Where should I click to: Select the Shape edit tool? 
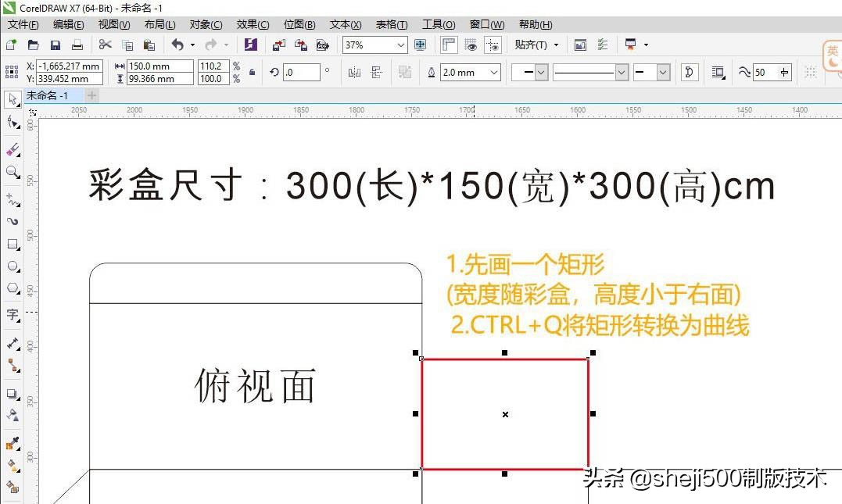[13, 123]
